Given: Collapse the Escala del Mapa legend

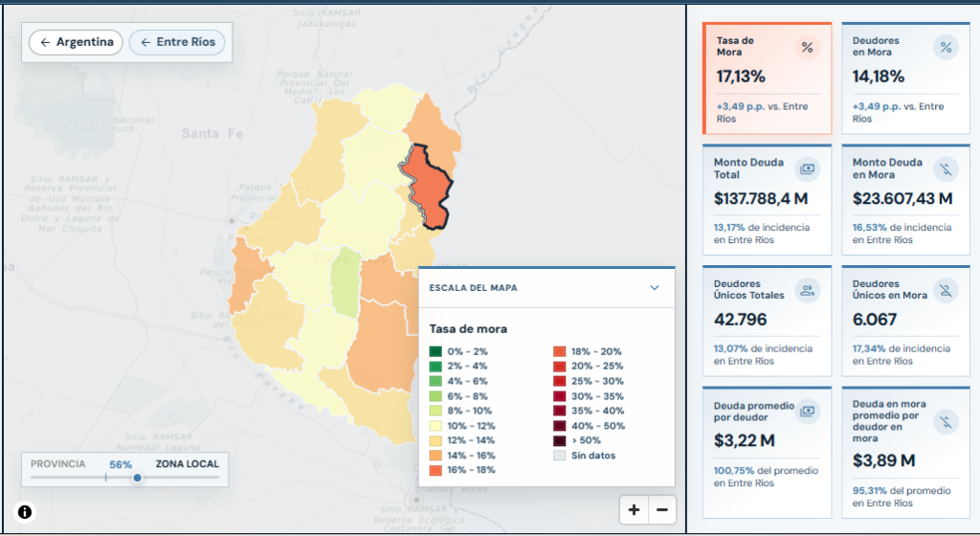Looking at the screenshot, I should point(655,288).
